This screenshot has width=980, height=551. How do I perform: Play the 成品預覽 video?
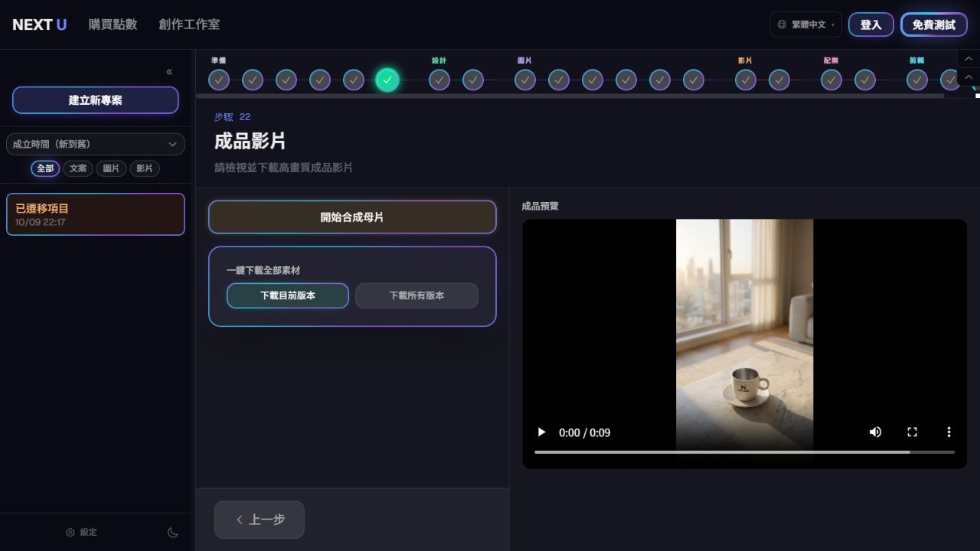pyautogui.click(x=541, y=432)
